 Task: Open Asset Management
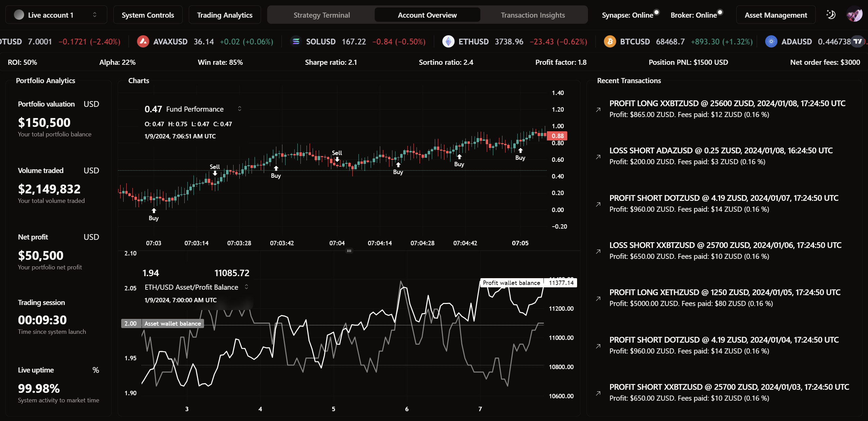[776, 15]
